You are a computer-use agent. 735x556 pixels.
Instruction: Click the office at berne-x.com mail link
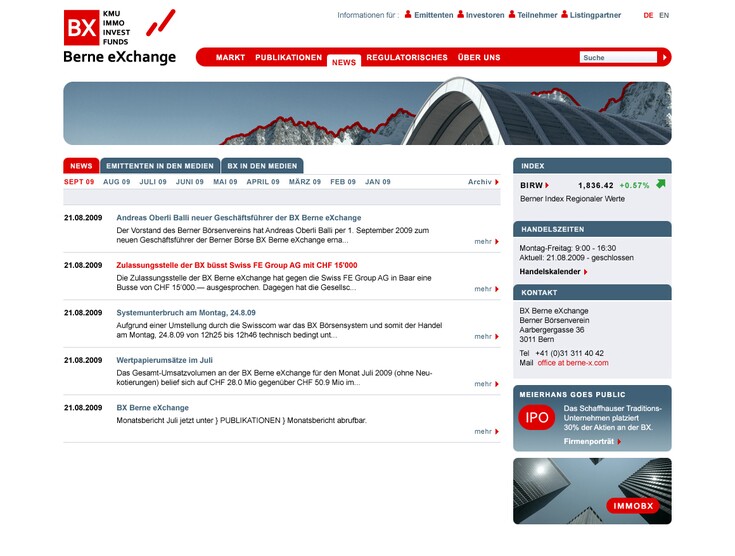[x=573, y=363]
